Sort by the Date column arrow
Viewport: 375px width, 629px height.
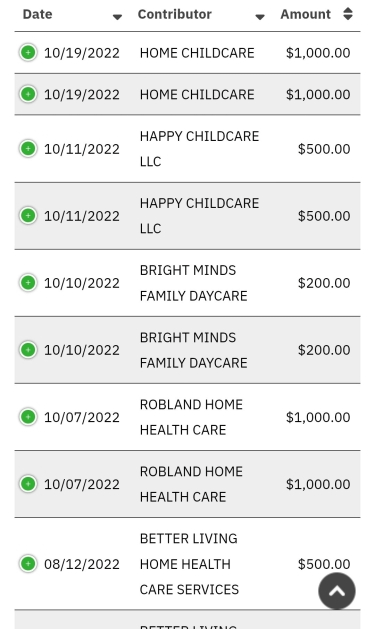[117, 17]
